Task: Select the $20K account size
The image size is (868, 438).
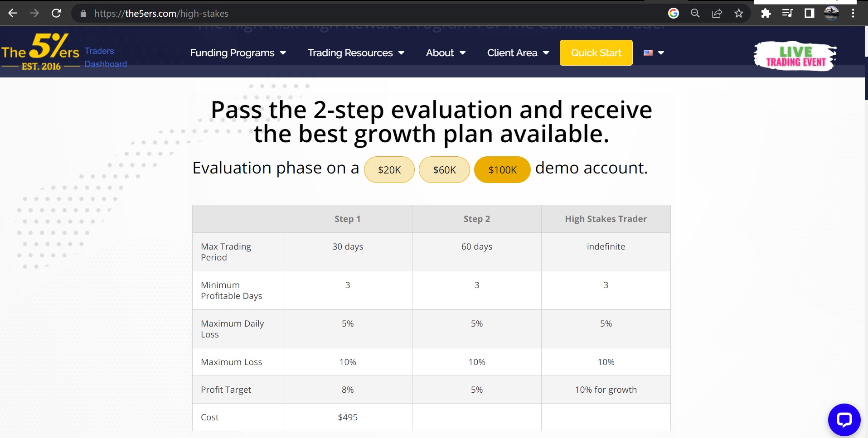Action: (389, 170)
